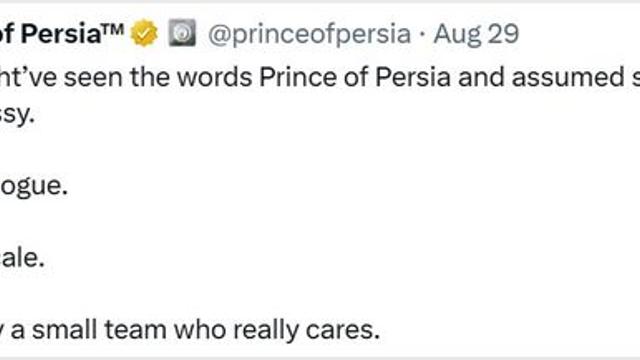Open the @princeofpersia profile handle
Viewport: 640px width, 360px height.
309,34
